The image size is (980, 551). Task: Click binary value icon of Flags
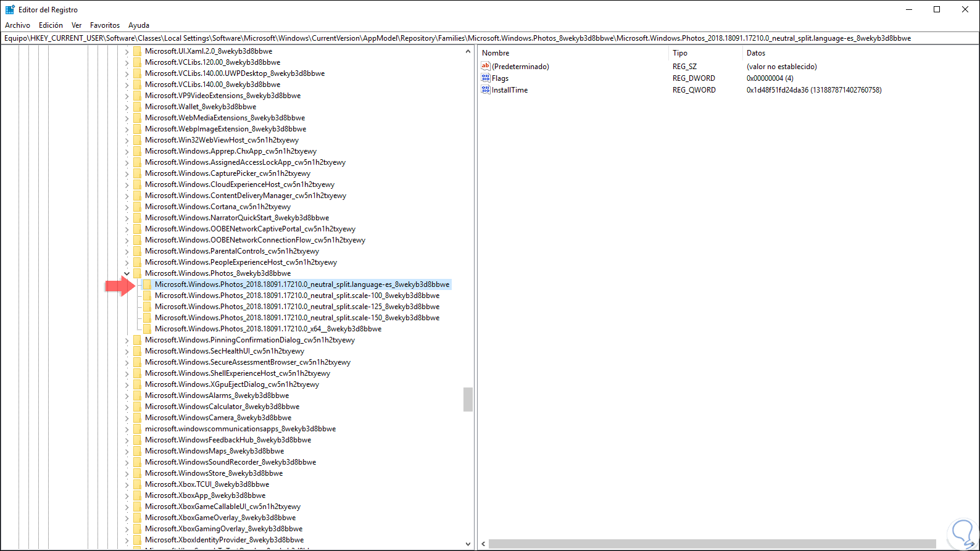(x=486, y=78)
